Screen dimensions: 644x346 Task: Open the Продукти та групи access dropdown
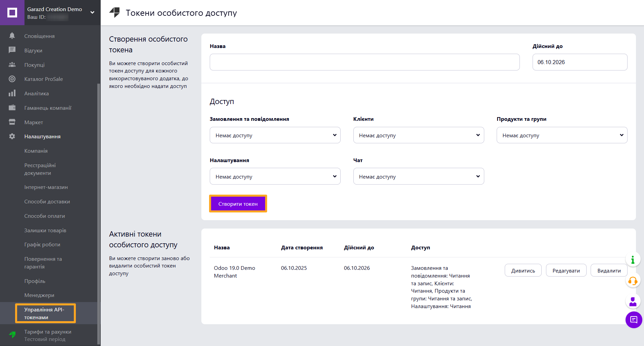pos(561,135)
